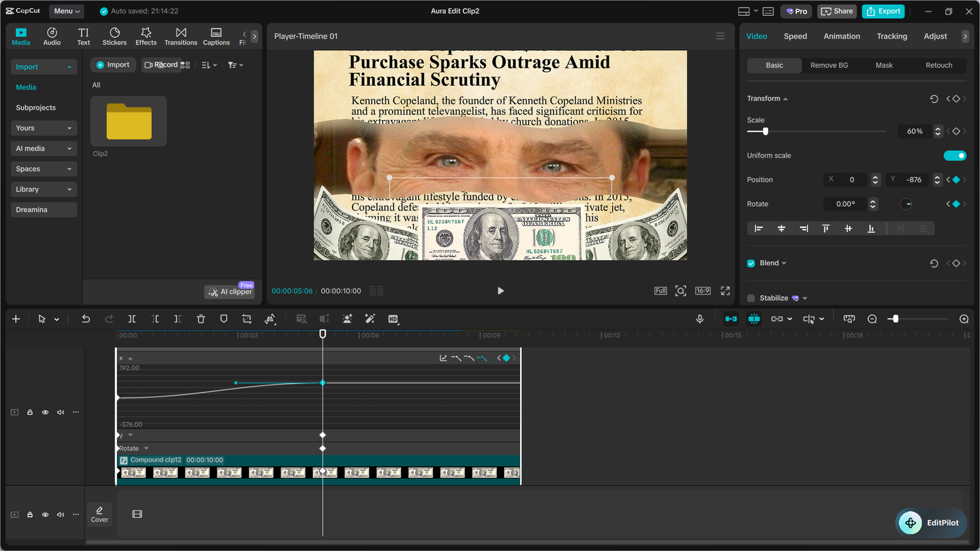Open the Stickers panel
Viewport: 980px width, 551px height.
114,36
